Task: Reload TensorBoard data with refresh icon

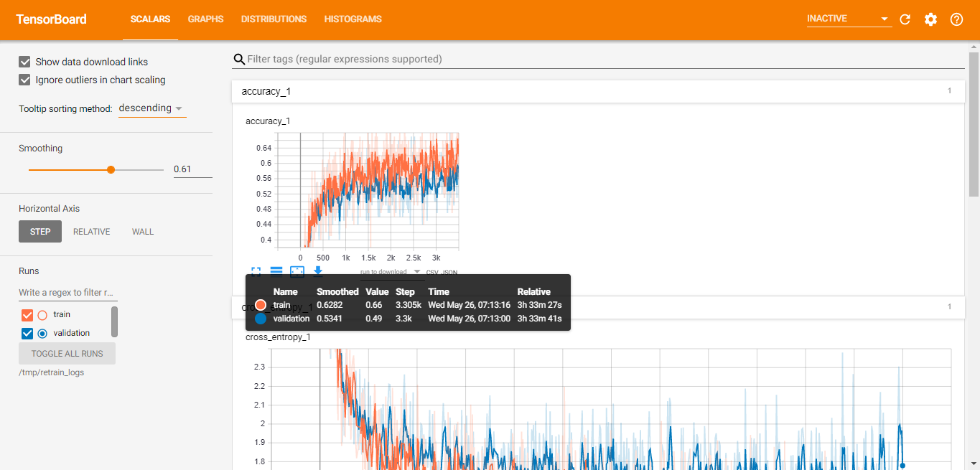Action: click(905, 19)
